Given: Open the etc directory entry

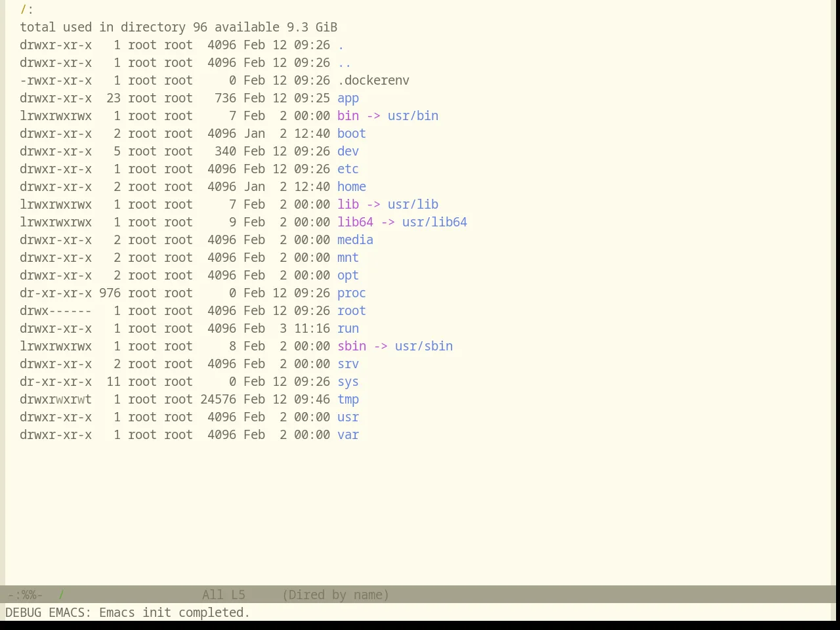Looking at the screenshot, I should [348, 169].
